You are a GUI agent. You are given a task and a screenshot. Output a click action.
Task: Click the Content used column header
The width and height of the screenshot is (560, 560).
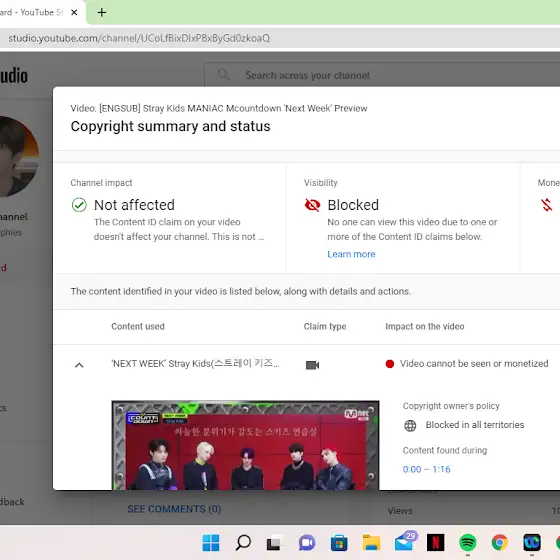[138, 326]
